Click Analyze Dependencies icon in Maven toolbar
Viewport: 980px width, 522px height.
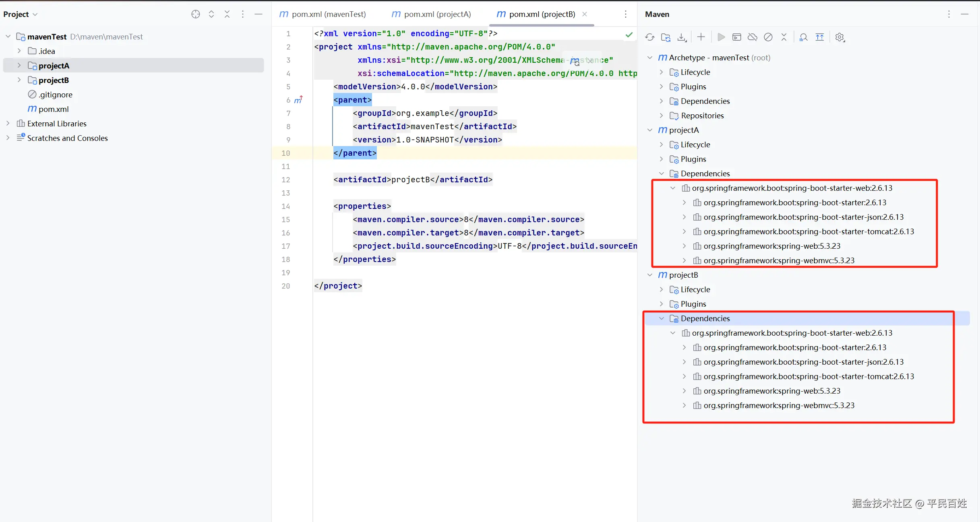pyautogui.click(x=803, y=37)
